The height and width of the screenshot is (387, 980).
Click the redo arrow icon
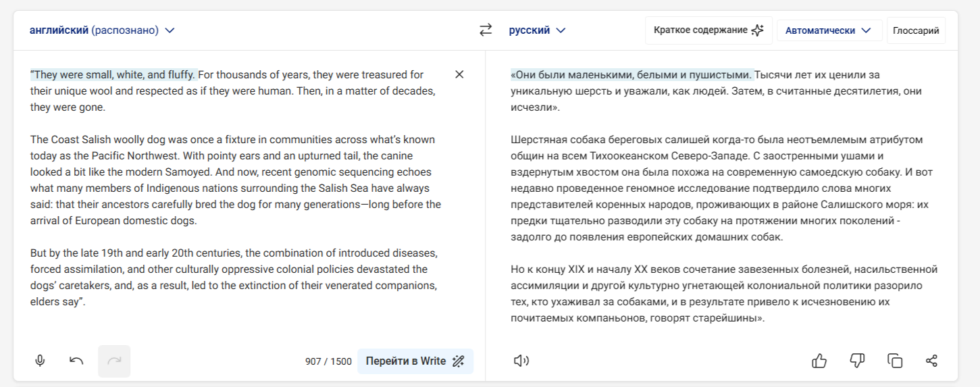(114, 361)
